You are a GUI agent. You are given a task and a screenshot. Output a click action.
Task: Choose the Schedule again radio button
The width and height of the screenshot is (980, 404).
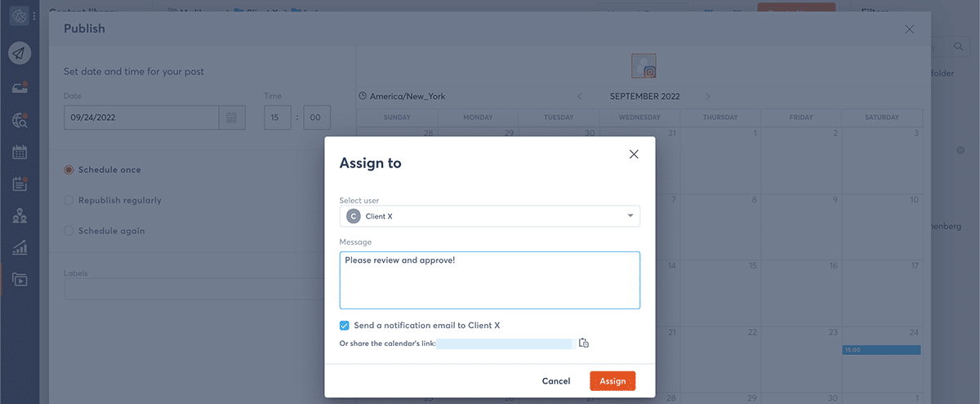[x=69, y=231]
